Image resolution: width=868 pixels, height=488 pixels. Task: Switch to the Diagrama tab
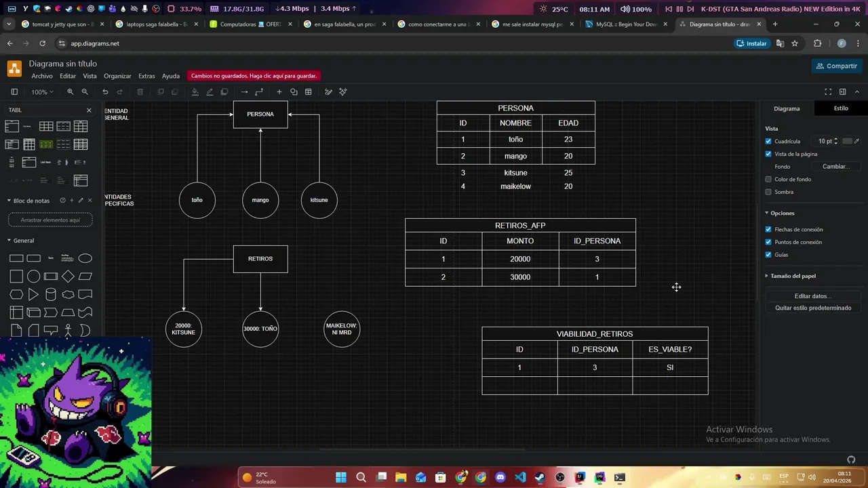pyautogui.click(x=787, y=108)
